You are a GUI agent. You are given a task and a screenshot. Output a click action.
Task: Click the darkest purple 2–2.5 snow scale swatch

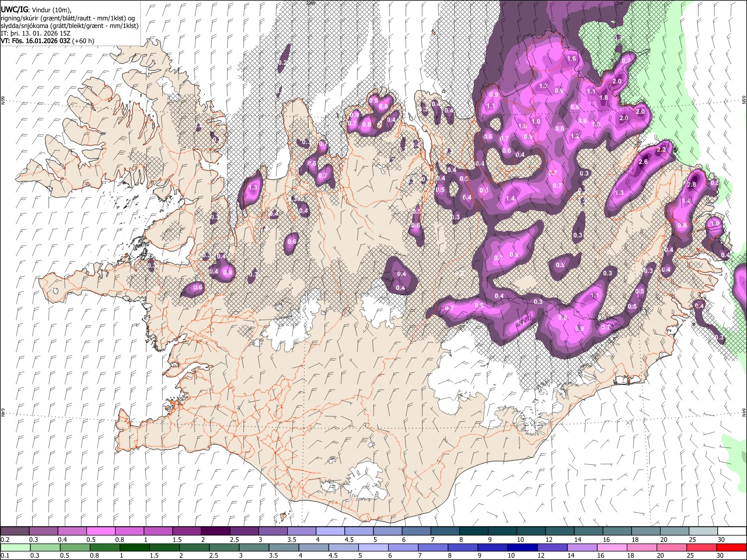coord(215,531)
